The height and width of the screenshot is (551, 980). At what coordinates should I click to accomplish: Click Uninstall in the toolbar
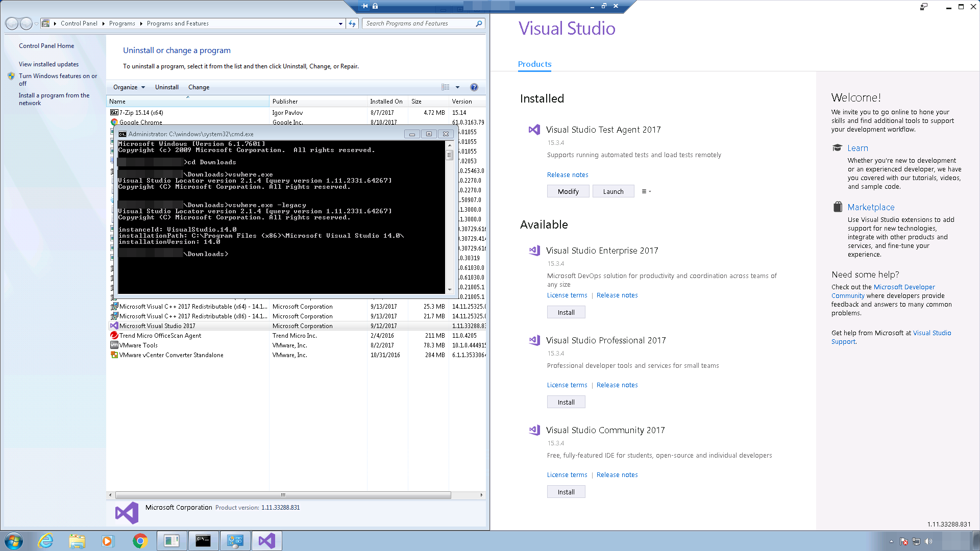coord(167,87)
